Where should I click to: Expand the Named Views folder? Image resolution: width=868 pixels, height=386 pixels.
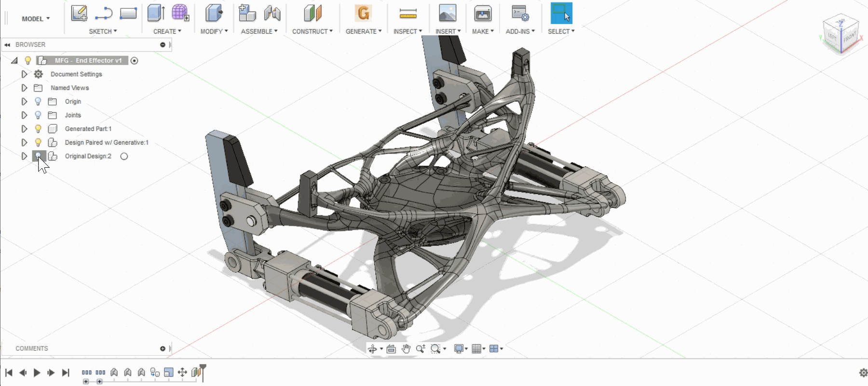(x=24, y=88)
